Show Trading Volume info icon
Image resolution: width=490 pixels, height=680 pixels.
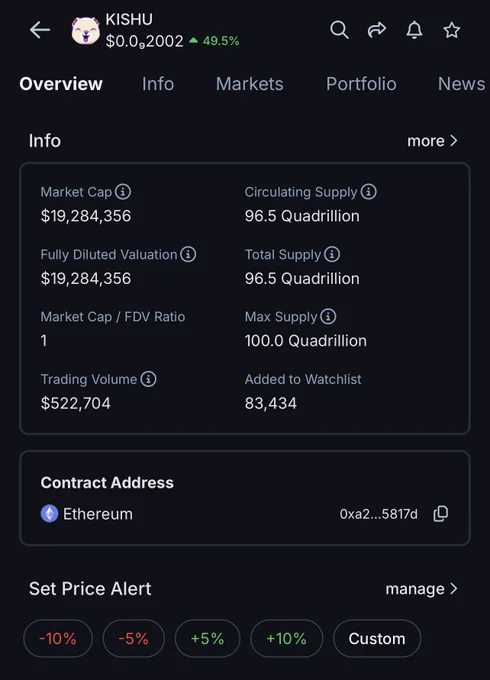[x=148, y=379]
